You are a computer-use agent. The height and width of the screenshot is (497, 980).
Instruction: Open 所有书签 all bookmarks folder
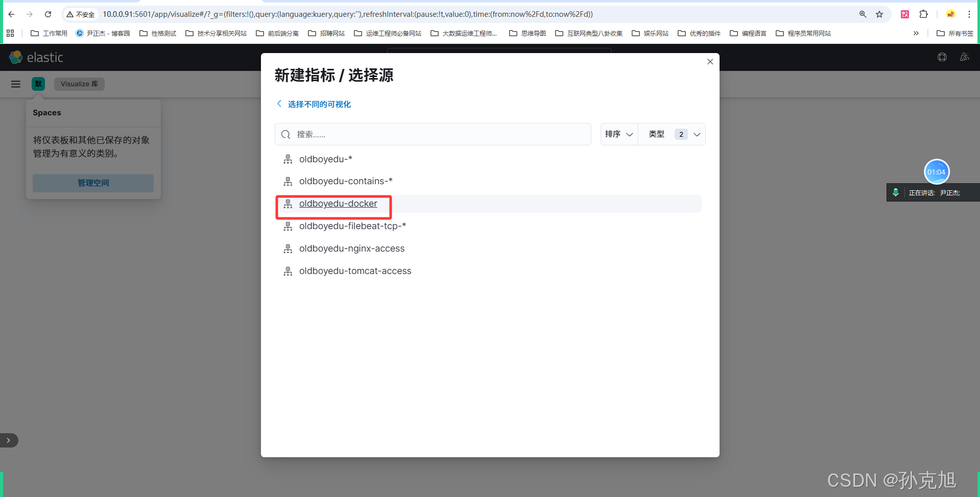coord(955,33)
